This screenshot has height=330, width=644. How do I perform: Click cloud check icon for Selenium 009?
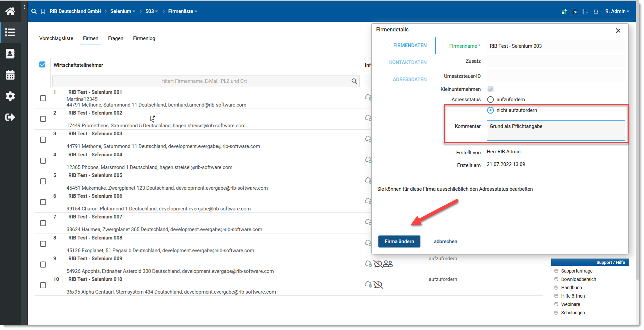368,264
